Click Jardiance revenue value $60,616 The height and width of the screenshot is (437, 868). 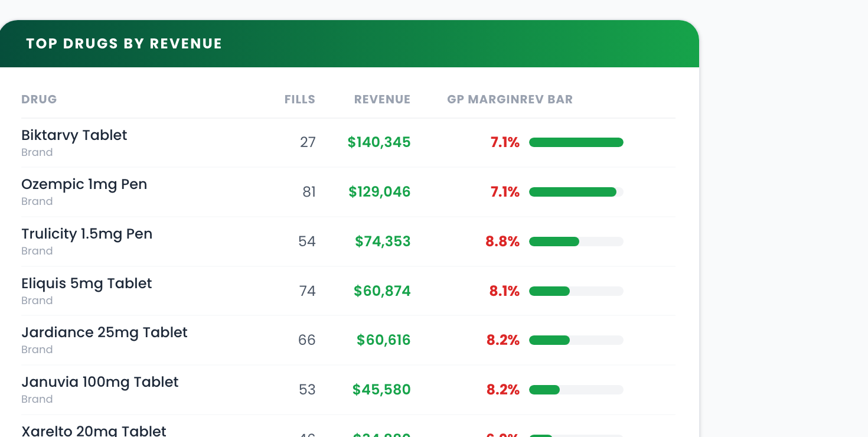(384, 340)
